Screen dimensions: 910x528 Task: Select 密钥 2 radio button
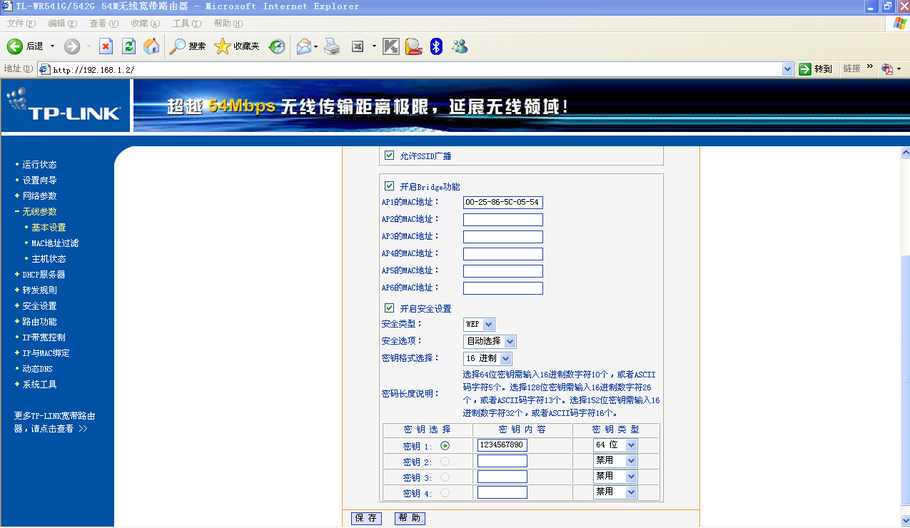pyautogui.click(x=445, y=461)
